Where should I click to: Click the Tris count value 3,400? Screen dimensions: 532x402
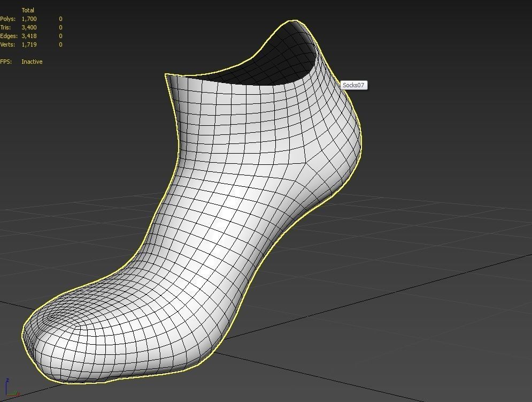pyautogui.click(x=29, y=27)
